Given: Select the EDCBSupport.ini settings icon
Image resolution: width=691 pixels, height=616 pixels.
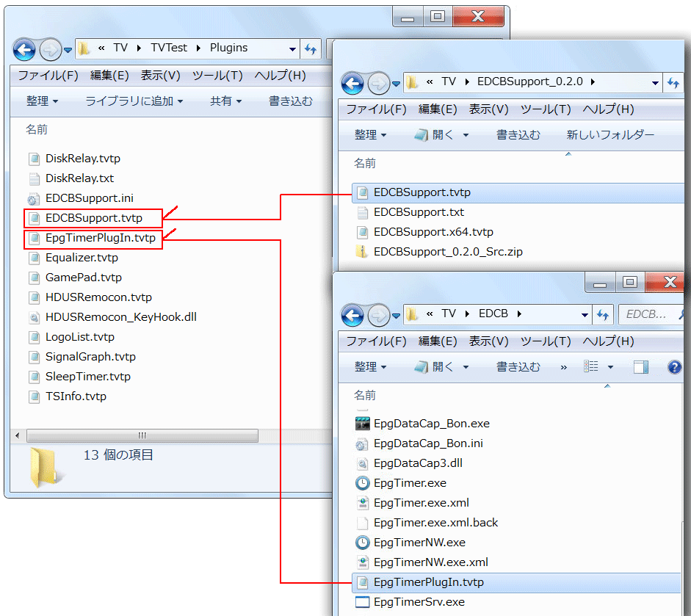Looking at the screenshot, I should point(34,198).
